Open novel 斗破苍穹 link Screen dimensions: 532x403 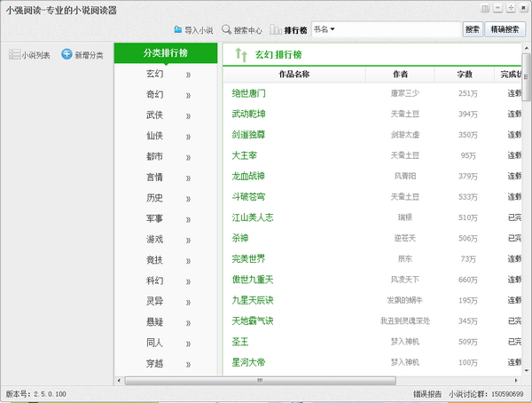pos(248,197)
